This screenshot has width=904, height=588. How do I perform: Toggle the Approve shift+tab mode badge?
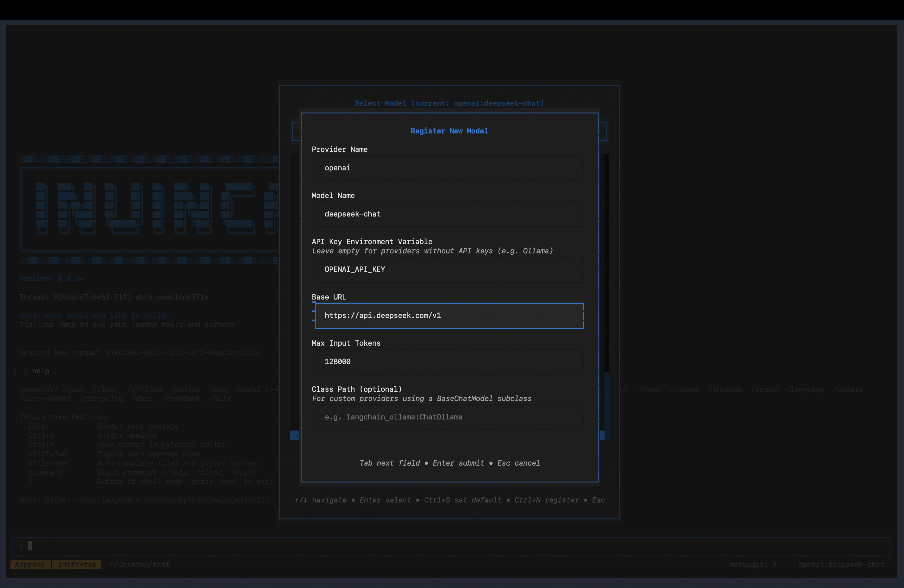coord(55,565)
